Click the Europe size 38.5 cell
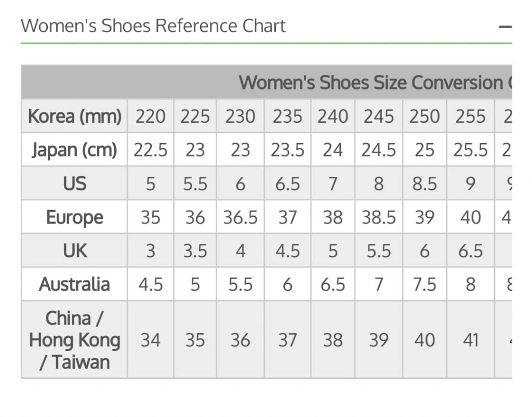Image resolution: width=532 pixels, height=417 pixels. [x=379, y=217]
